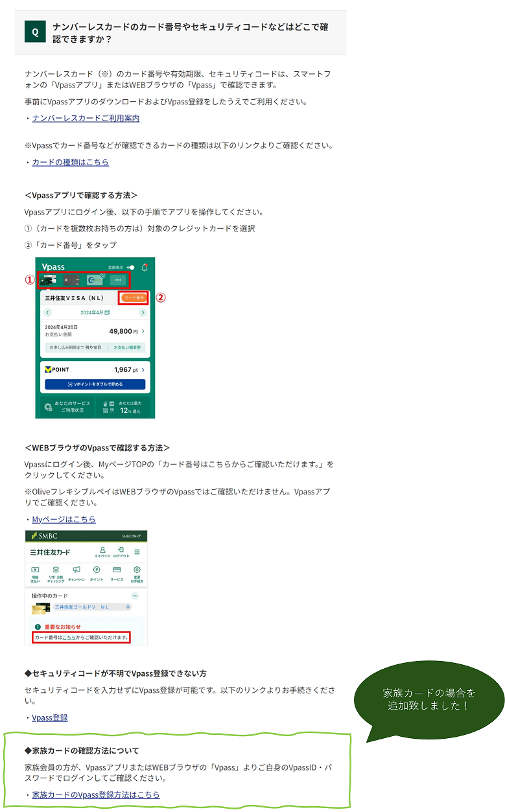Open the キャンペーン megaphone menu
This screenshot has width=505, height=812.
[76, 574]
